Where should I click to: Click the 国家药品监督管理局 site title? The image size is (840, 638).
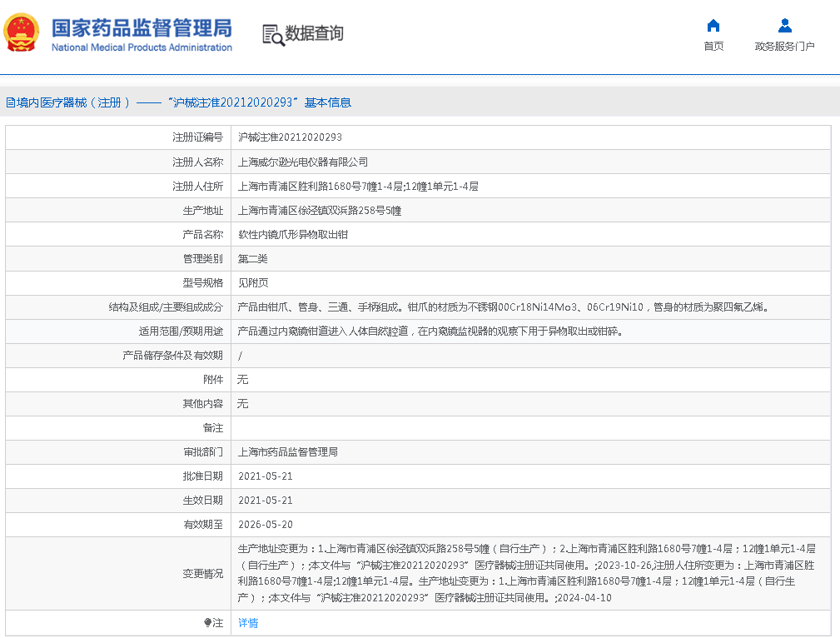(x=142, y=27)
